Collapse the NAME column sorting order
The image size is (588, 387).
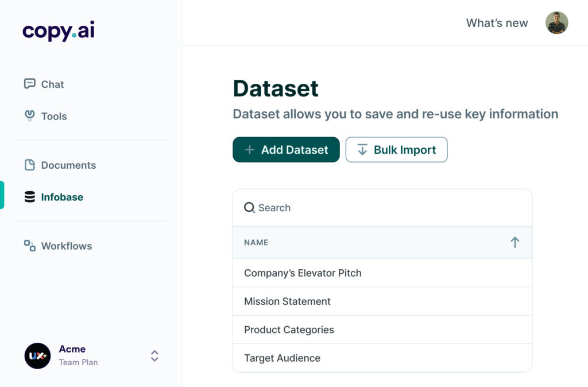click(x=515, y=242)
